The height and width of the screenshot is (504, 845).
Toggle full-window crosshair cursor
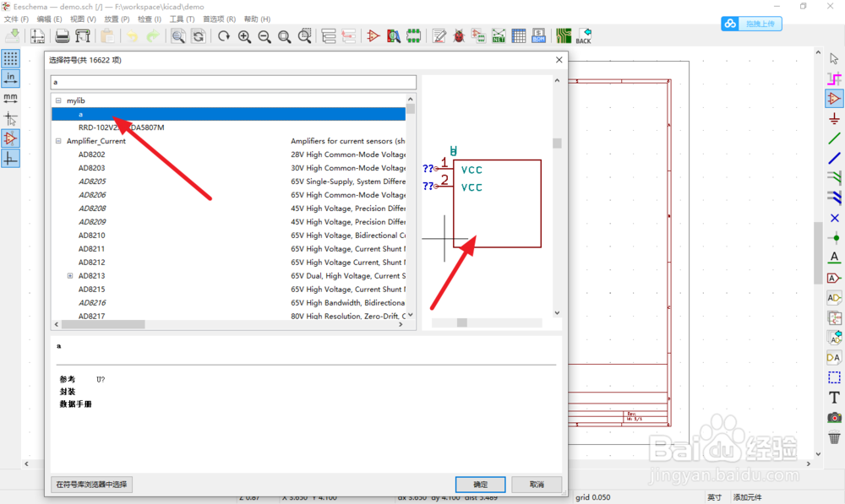(11, 118)
